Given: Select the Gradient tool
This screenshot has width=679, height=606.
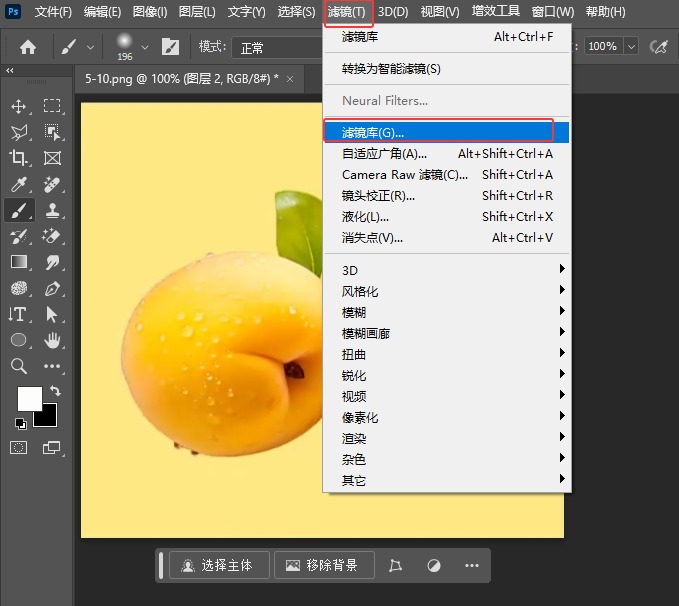Looking at the screenshot, I should pos(19,262).
